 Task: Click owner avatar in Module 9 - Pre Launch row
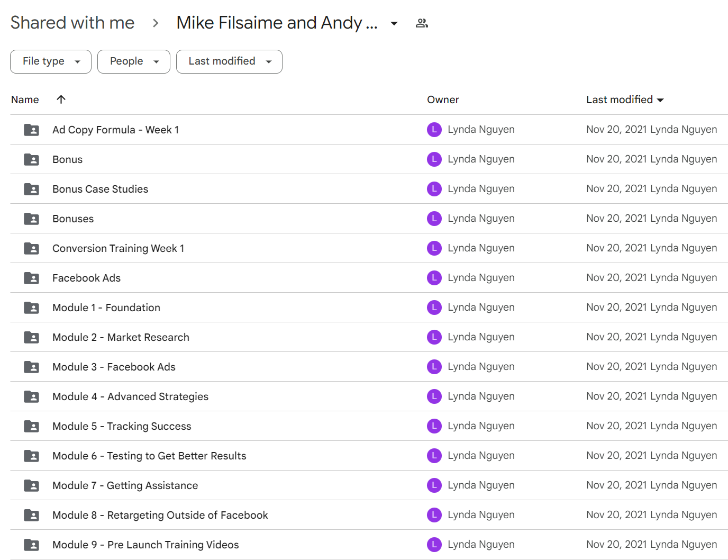(x=434, y=545)
